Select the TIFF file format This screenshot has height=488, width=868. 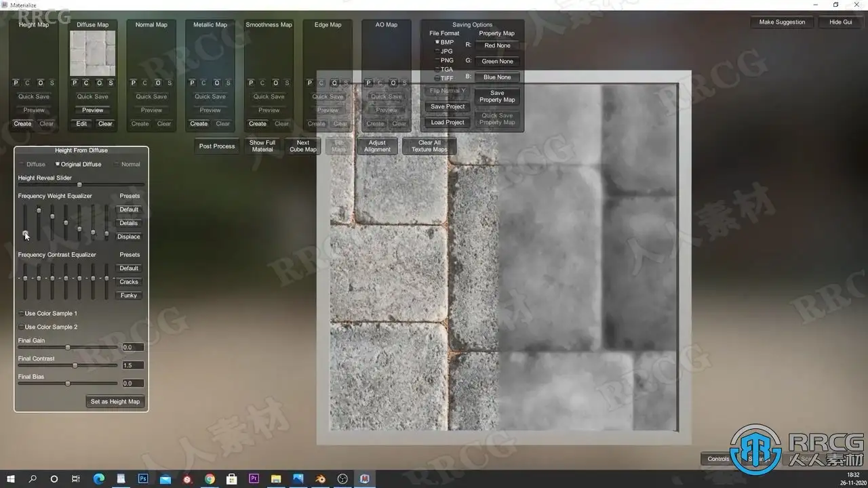(x=445, y=79)
